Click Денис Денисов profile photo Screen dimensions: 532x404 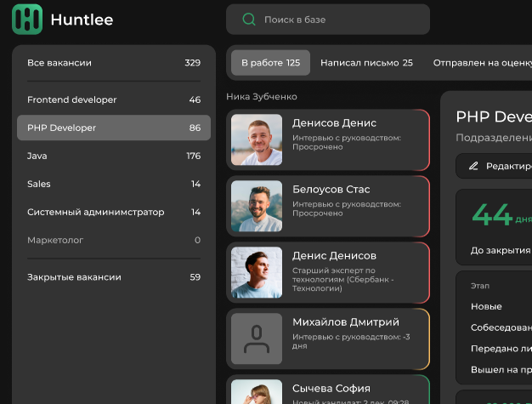(x=257, y=272)
